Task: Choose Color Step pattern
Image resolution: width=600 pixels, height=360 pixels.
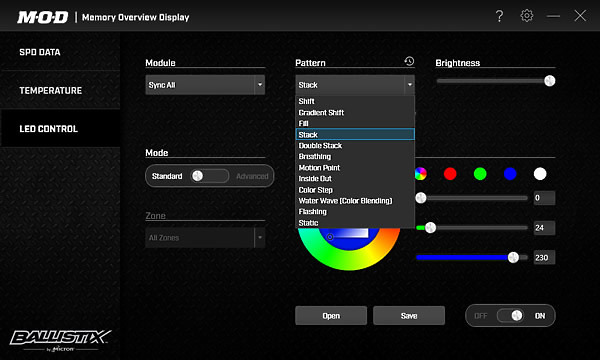Action: (355, 190)
